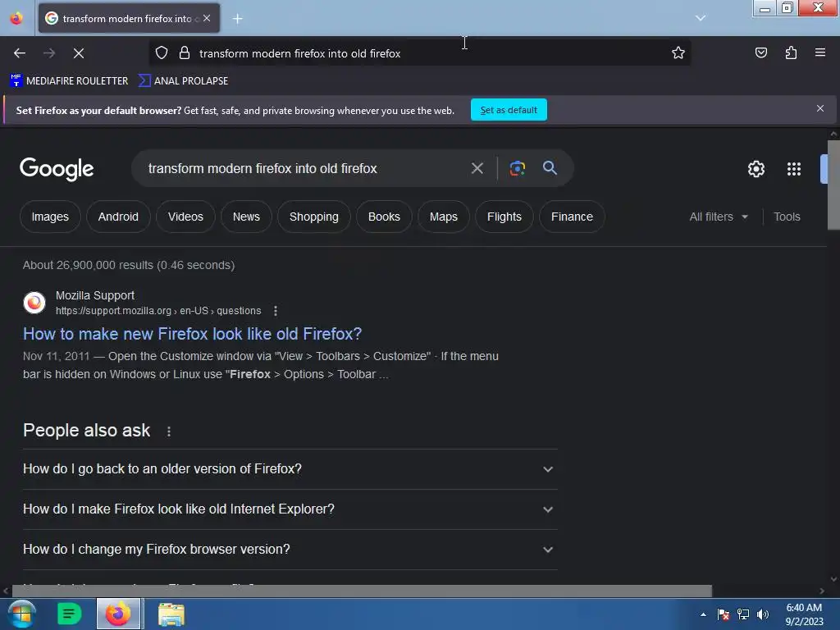
Task: Select the Flights filter chip
Action: tap(504, 217)
